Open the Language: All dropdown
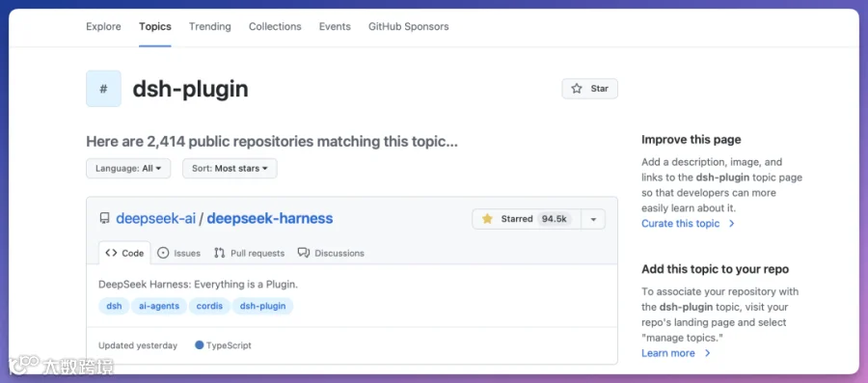Image resolution: width=868 pixels, height=383 pixels. tap(128, 168)
